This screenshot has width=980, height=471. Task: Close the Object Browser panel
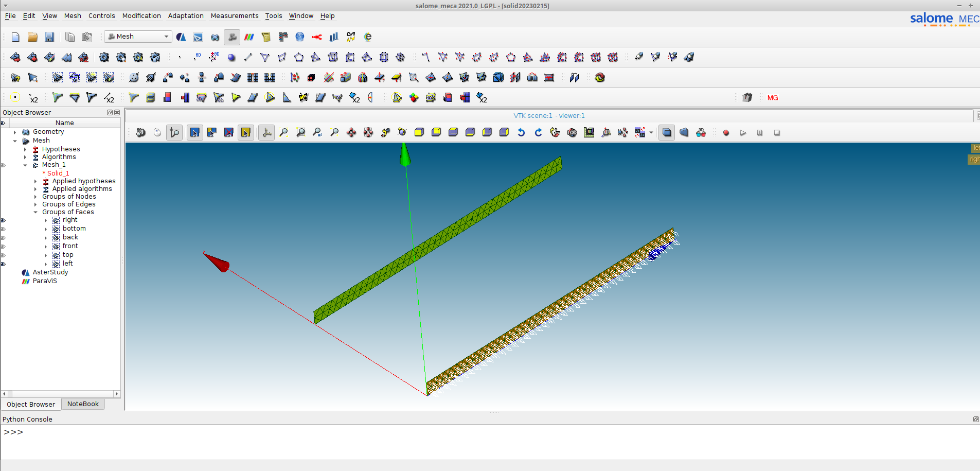click(117, 113)
